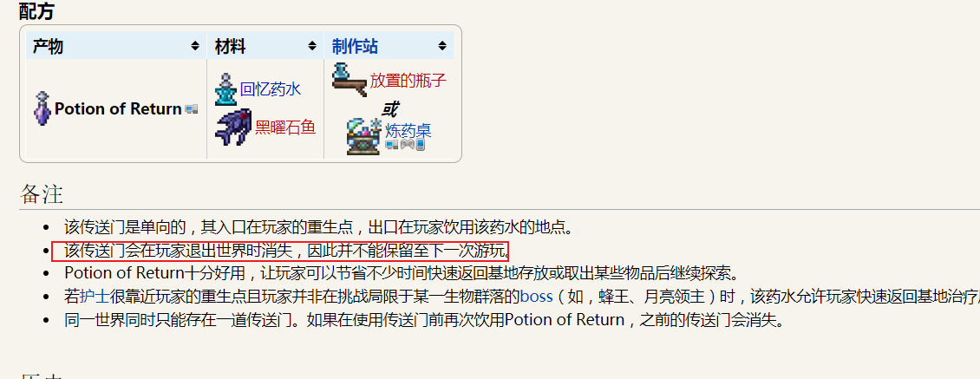Follow the 护士 link in notes
Image resolution: width=980 pixels, height=379 pixels.
coord(95,297)
